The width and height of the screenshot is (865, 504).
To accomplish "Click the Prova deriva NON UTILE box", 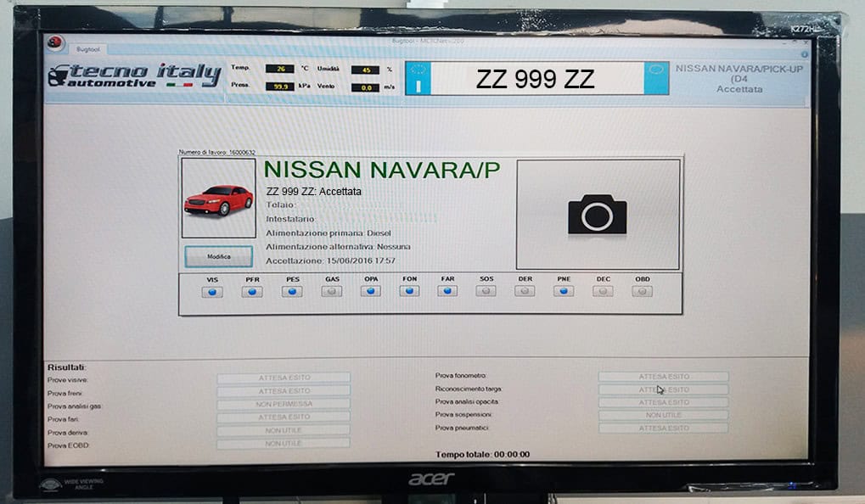I will click(x=284, y=430).
